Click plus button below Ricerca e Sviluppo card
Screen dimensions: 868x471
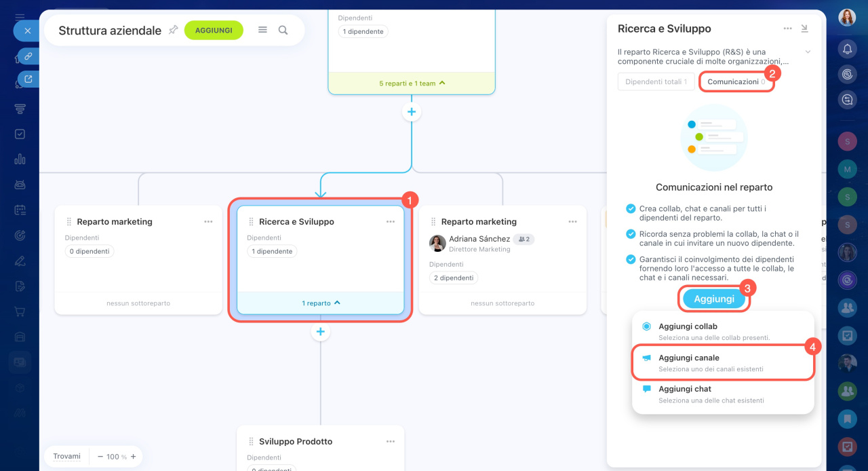(321, 332)
